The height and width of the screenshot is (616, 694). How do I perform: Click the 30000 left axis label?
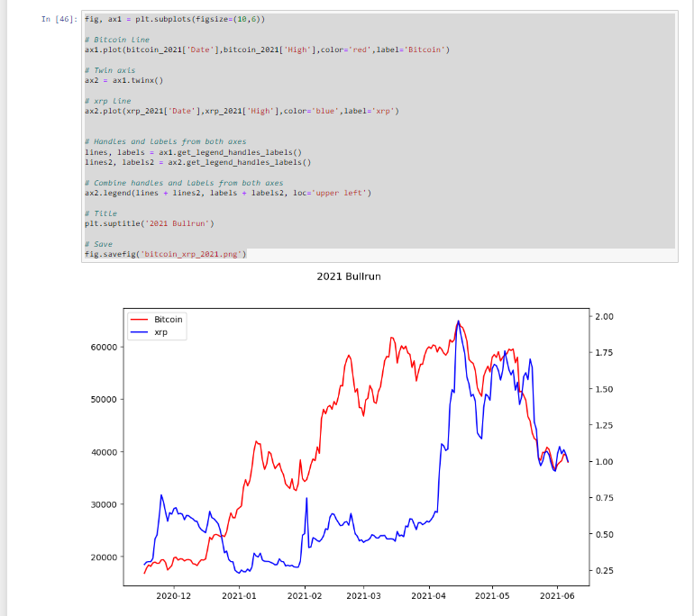coord(104,504)
